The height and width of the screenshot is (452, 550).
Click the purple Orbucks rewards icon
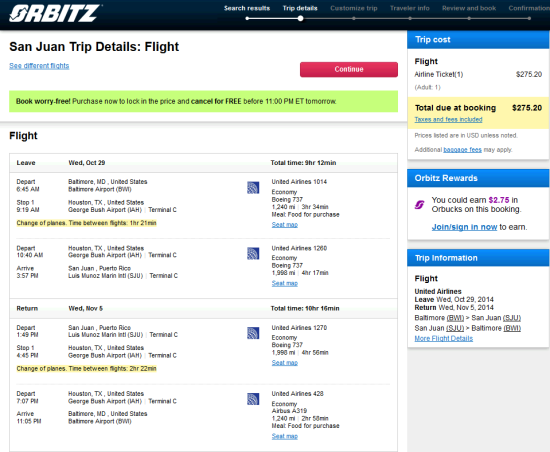tap(420, 204)
